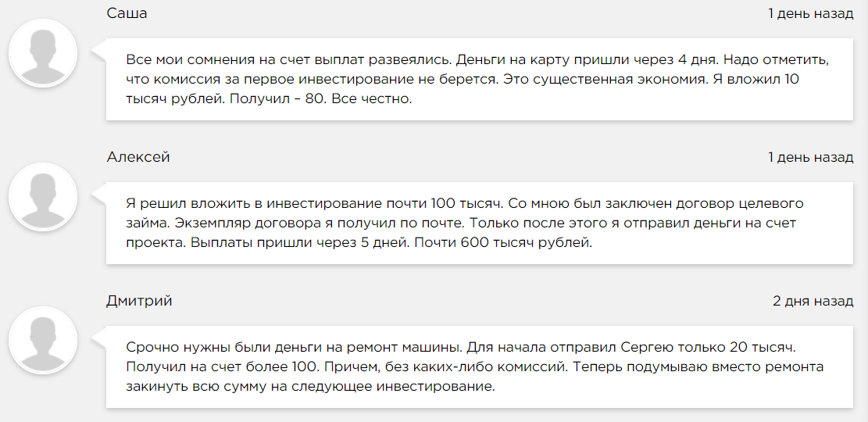Click the "1 день назад" timestamp beside Алексей
This screenshot has width=868, height=422.
(x=810, y=157)
